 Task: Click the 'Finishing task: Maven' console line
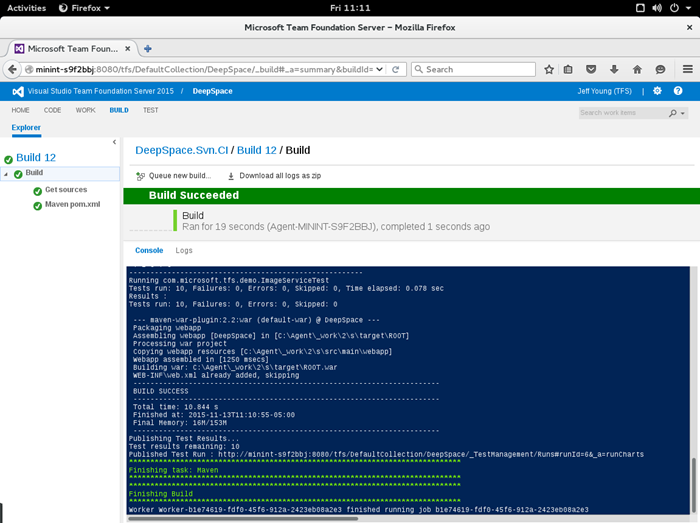click(x=173, y=470)
